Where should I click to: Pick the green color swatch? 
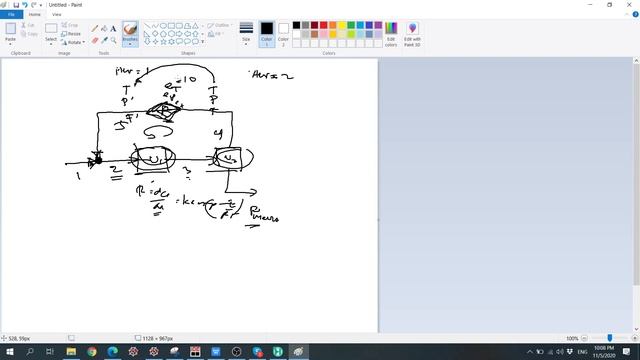pyautogui.click(x=351, y=25)
